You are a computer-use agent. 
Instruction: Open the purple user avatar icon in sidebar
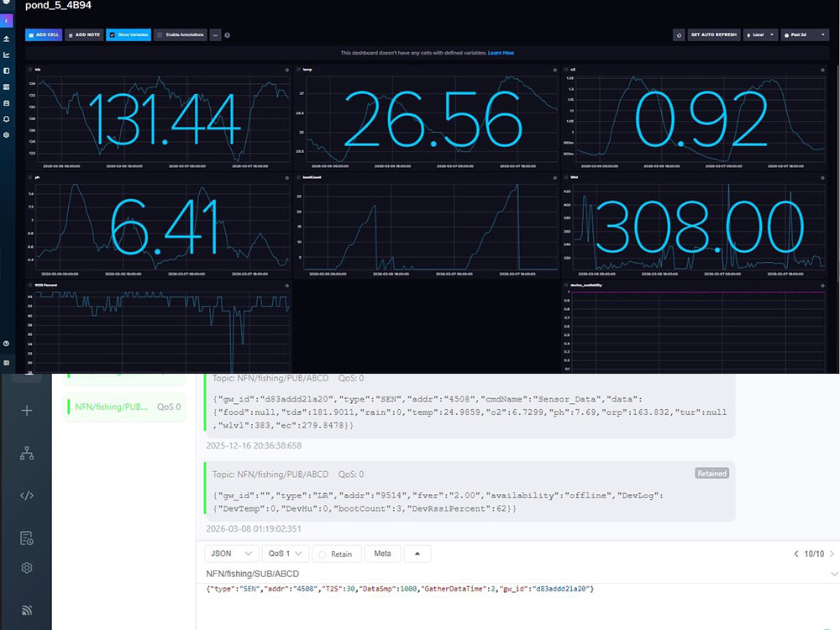point(7,21)
